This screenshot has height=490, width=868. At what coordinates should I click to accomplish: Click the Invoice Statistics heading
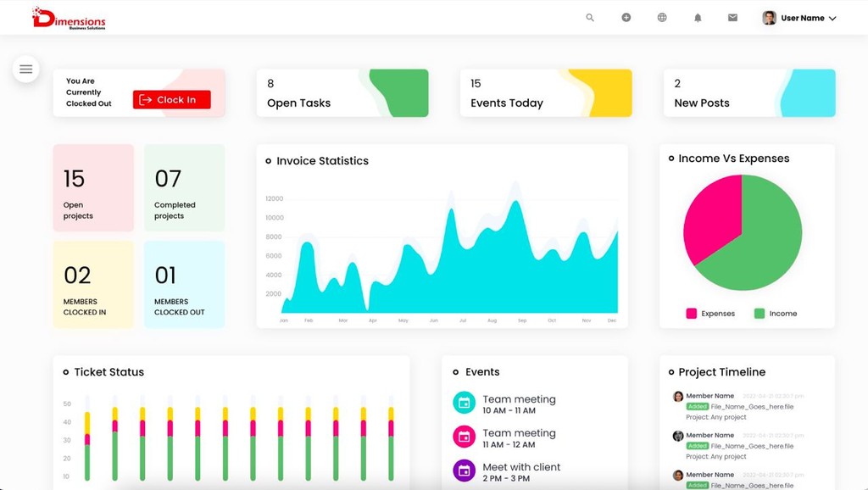point(322,161)
